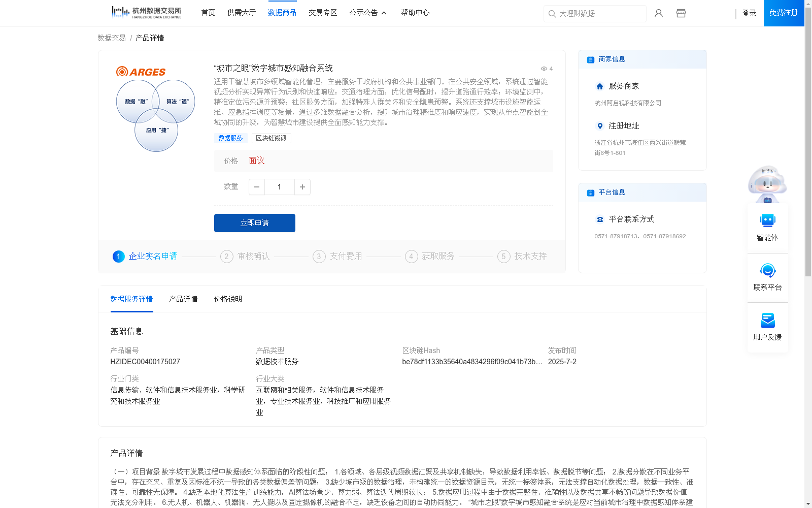This screenshot has width=812, height=508.
Task: Open 供需大厅 in the navigation
Action: coord(242,13)
